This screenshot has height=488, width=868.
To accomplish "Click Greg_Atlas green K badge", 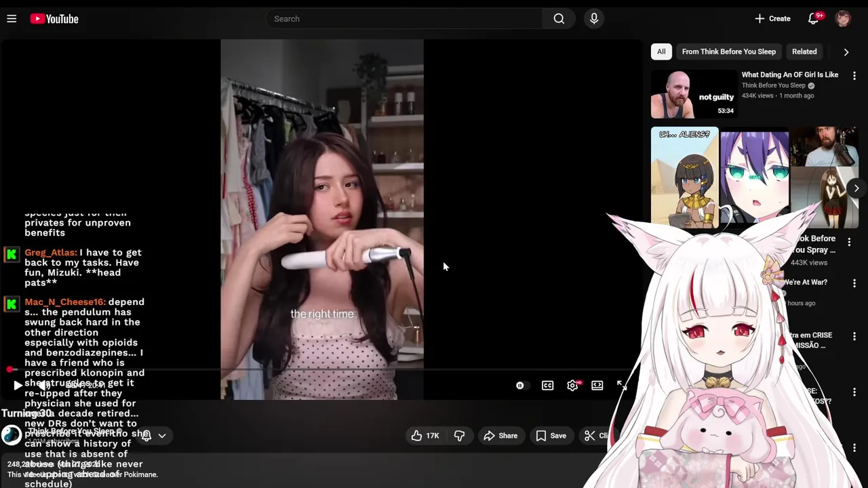I will (12, 254).
